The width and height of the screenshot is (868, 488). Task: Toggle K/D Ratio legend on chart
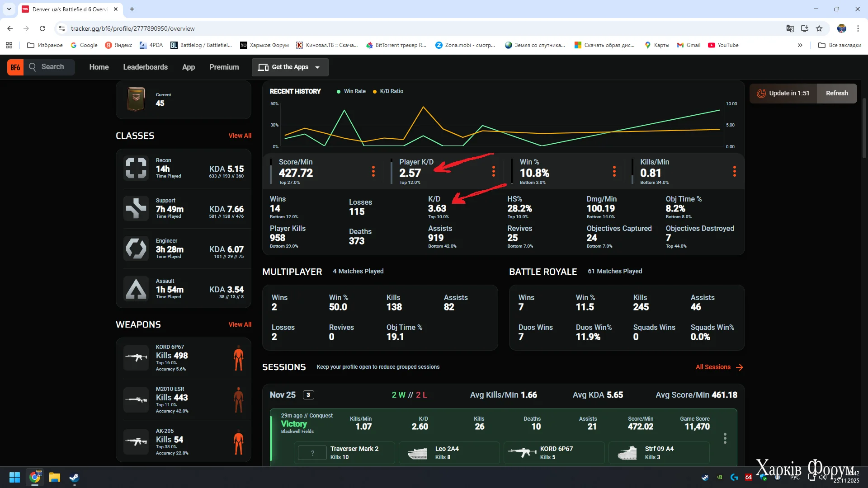point(387,91)
